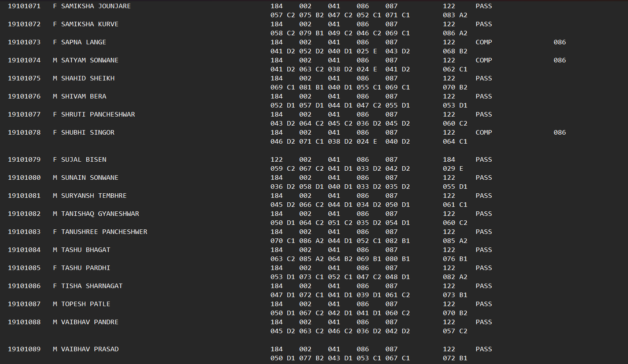Click the name SAMIKSHA KURVE

click(89, 24)
